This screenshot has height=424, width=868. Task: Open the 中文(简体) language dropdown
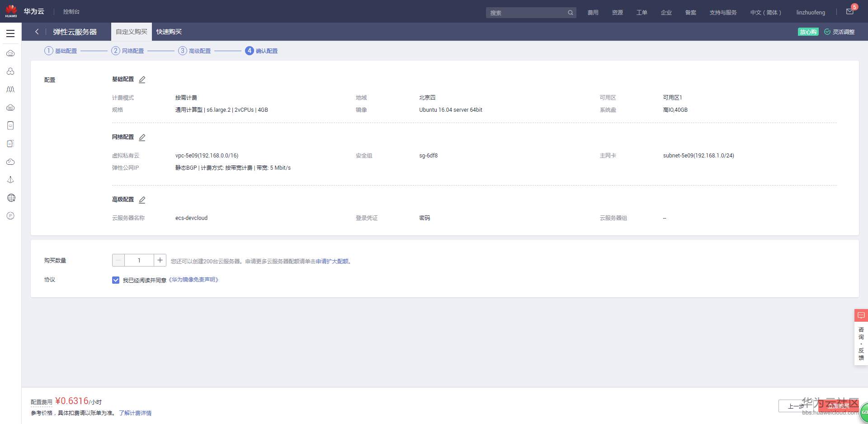point(766,13)
